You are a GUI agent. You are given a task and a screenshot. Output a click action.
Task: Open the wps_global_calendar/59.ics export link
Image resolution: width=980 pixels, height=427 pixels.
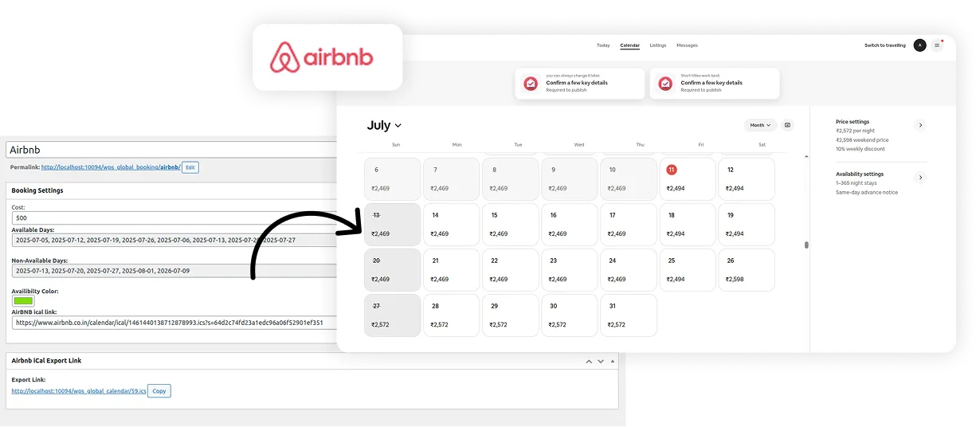(79, 391)
